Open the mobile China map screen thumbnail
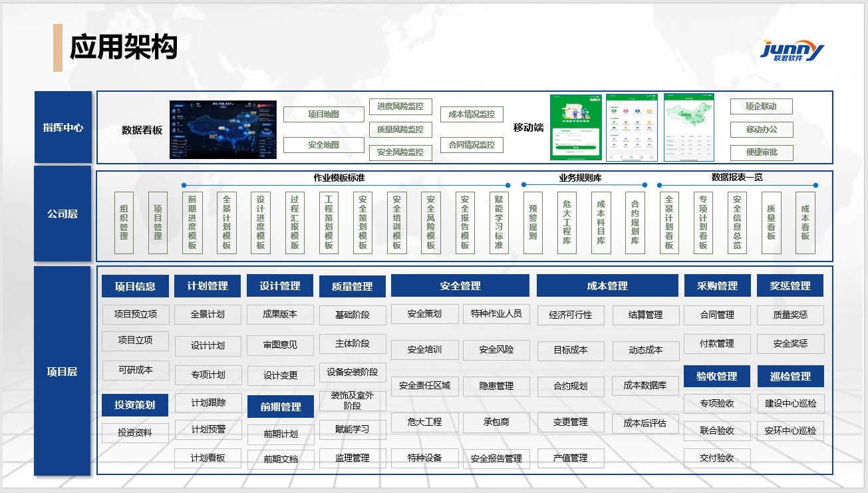 (688, 128)
